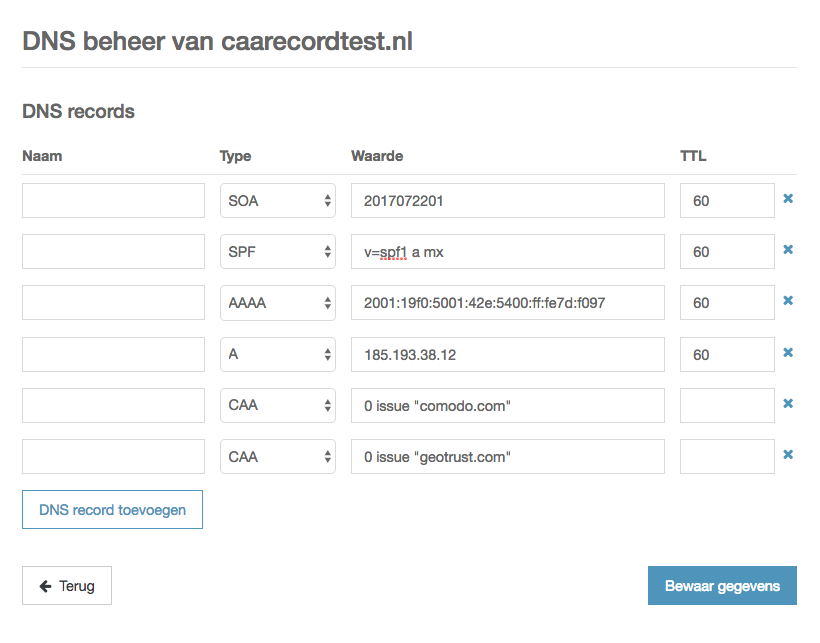
Task: Expand the AAAA type dropdown
Action: (276, 302)
